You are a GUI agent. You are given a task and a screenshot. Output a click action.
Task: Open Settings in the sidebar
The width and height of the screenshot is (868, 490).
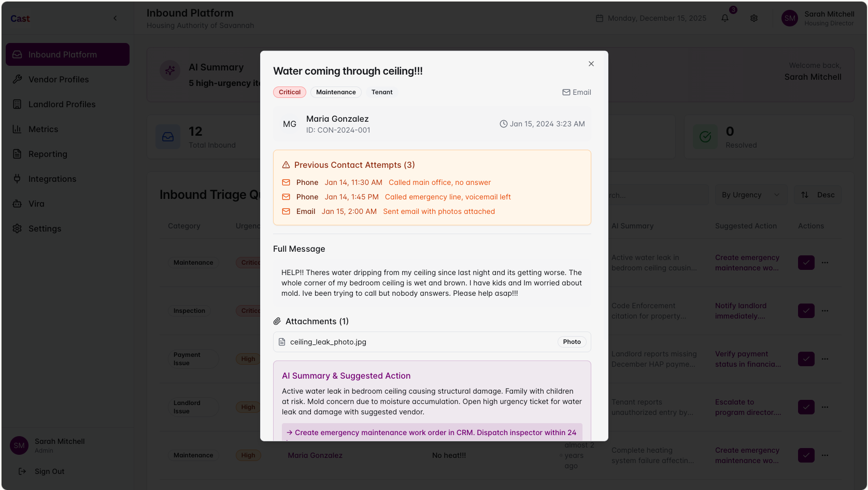click(x=67, y=228)
